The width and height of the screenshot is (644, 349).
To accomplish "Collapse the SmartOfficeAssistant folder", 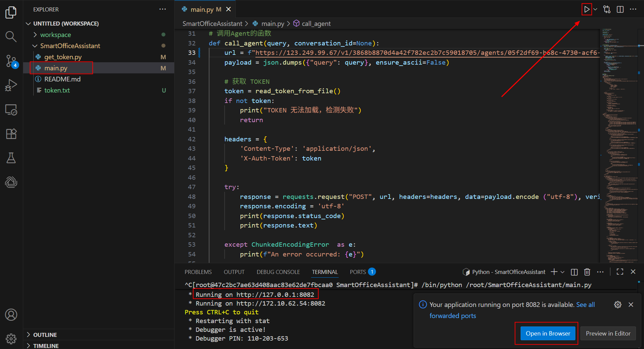I will click(70, 46).
